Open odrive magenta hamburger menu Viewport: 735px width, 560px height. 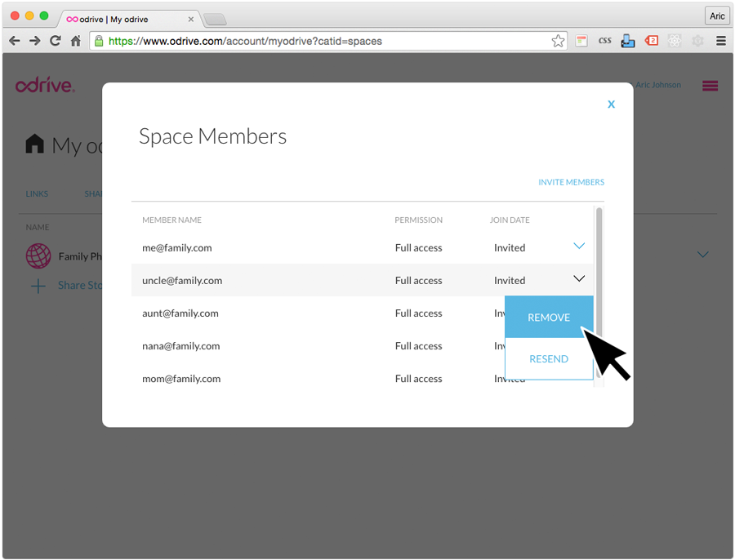710,86
